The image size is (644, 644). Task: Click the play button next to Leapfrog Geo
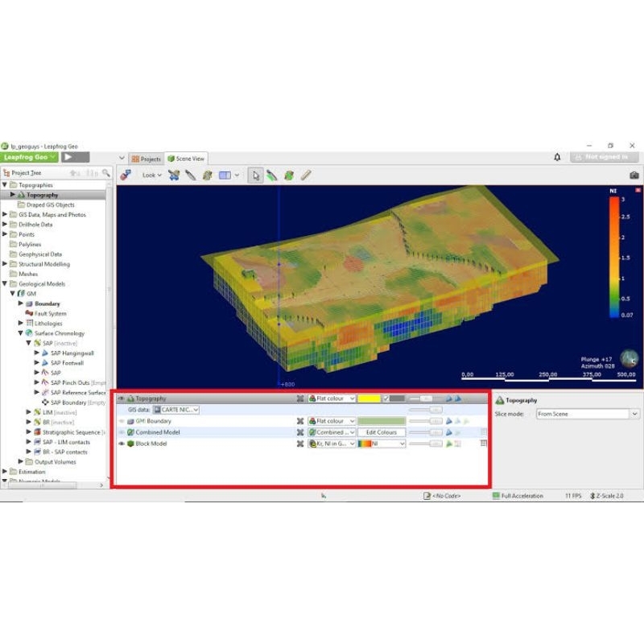pyautogui.click(x=76, y=157)
